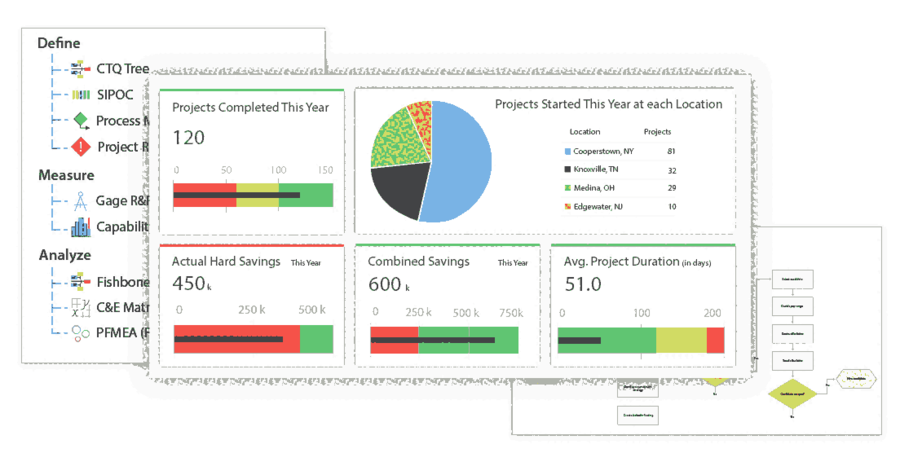Expand the Define section heading
Image resolution: width=900 pixels, height=453 pixels.
click(x=59, y=43)
